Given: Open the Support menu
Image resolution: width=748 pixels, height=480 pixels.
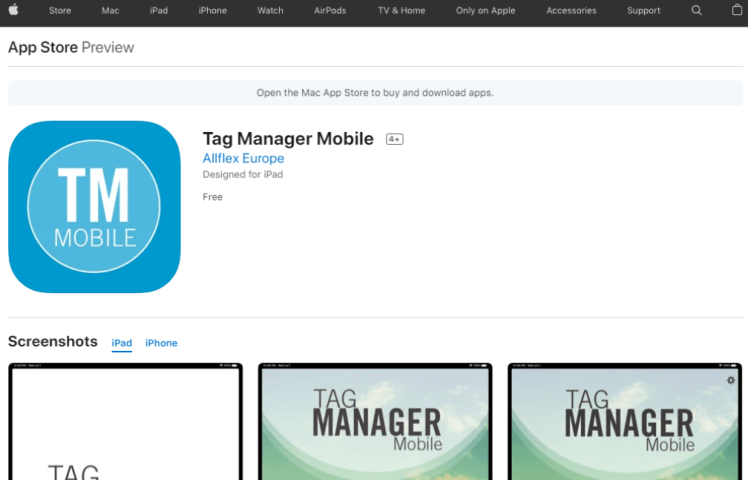Looking at the screenshot, I should coord(643,10).
